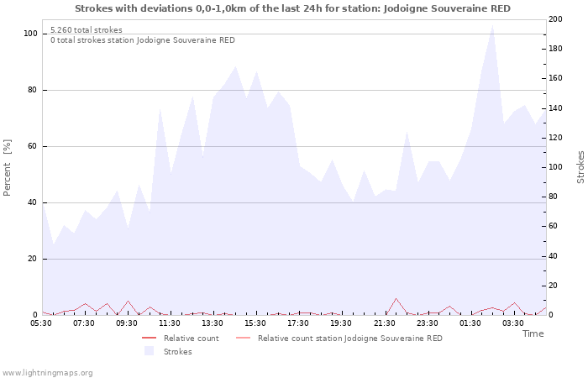
Task: Click the red Relative count legend line
Action: coord(149,339)
